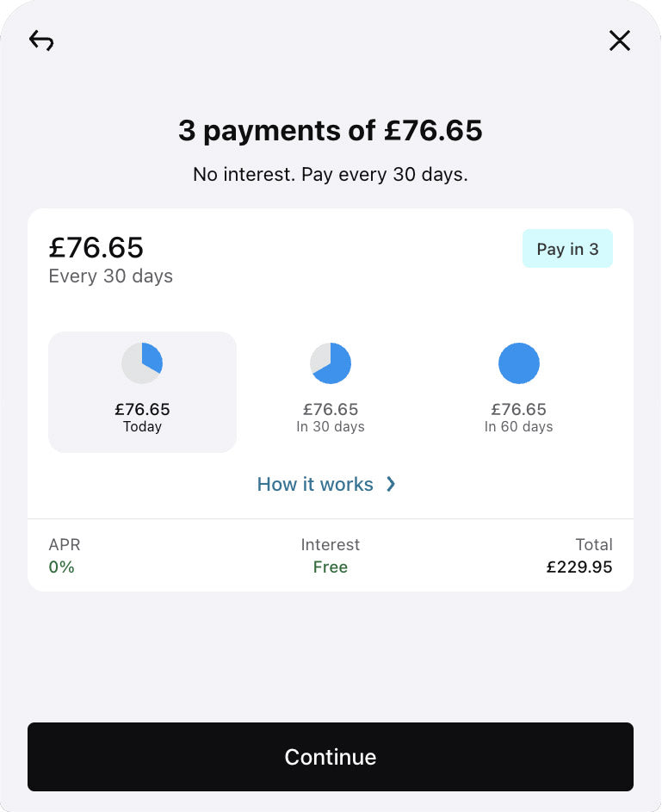Click the Interest Free value
The width and height of the screenshot is (662, 812).
coord(331,567)
